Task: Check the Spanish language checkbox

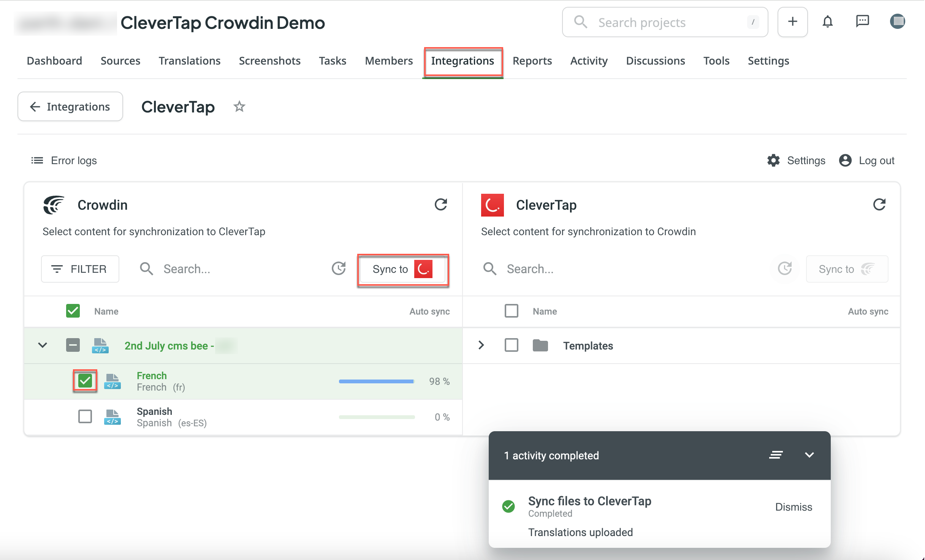Action: [x=85, y=416]
